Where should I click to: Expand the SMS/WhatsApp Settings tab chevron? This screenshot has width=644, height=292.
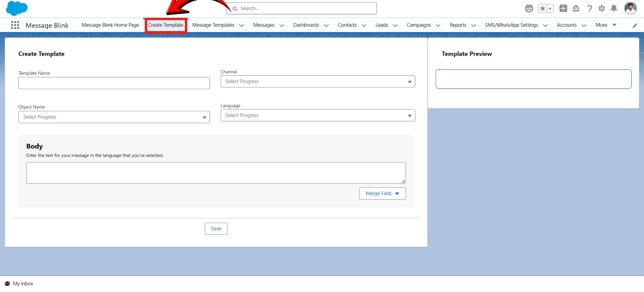(x=545, y=25)
